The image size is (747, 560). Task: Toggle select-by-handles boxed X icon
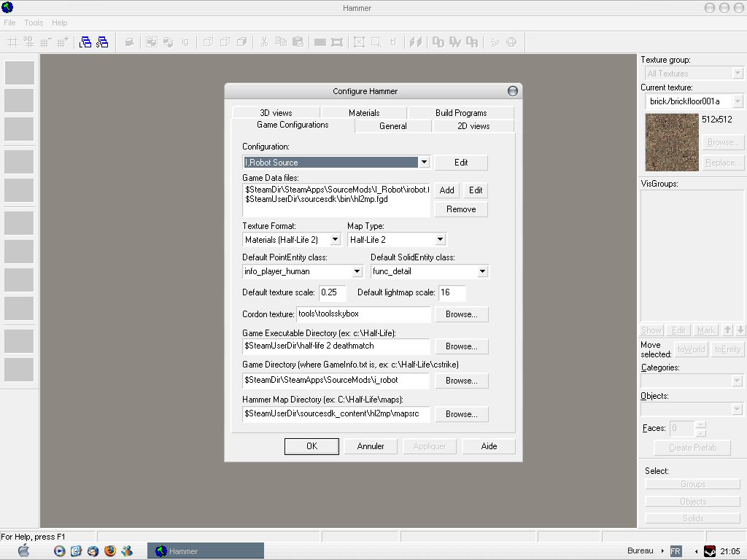[x=359, y=42]
